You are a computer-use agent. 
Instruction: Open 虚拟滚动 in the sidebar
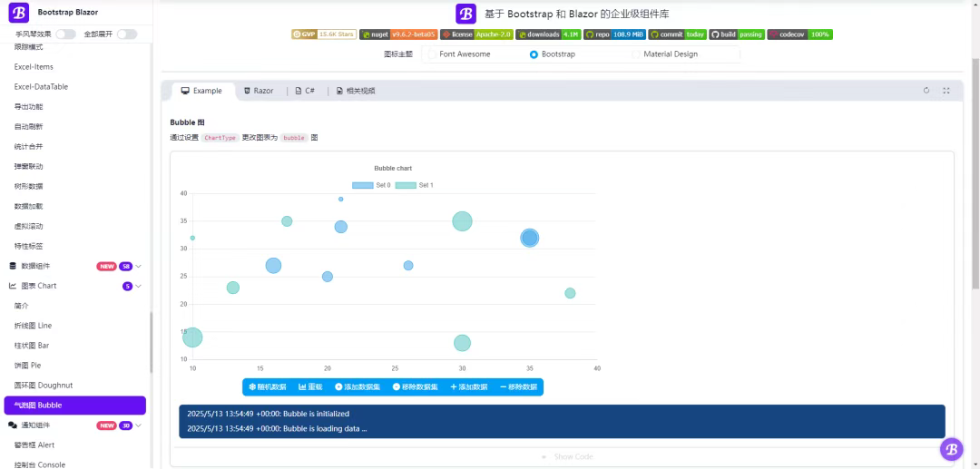[x=29, y=226]
